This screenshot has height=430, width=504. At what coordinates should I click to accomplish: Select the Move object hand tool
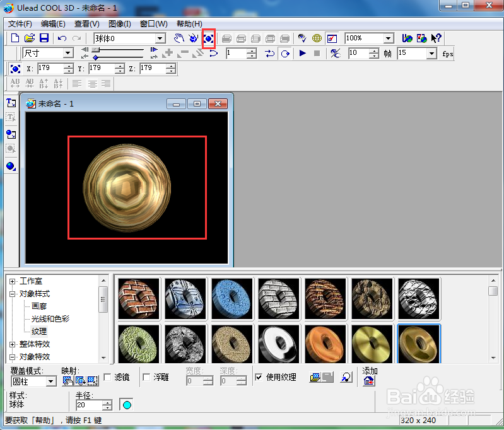click(x=179, y=38)
